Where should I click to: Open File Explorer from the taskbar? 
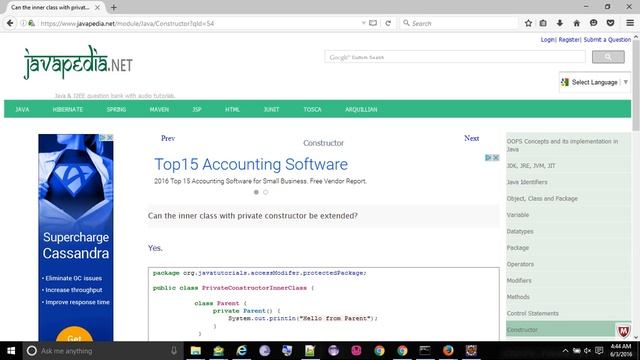196,351
